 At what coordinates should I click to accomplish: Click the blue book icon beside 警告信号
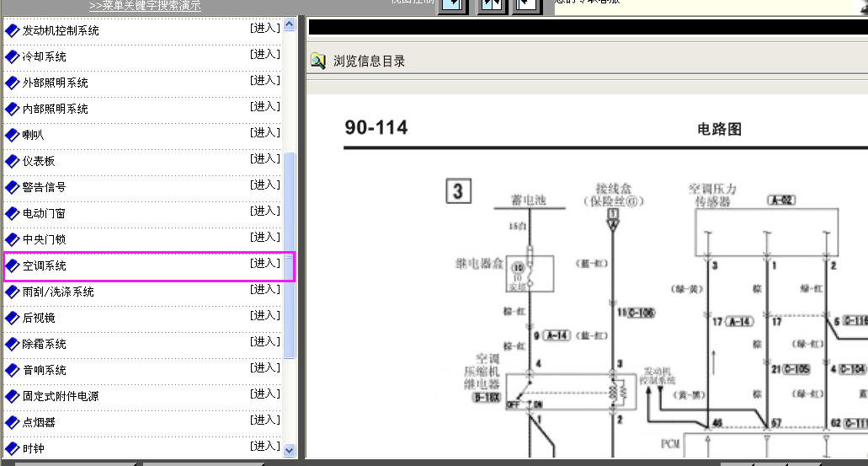pyautogui.click(x=12, y=187)
